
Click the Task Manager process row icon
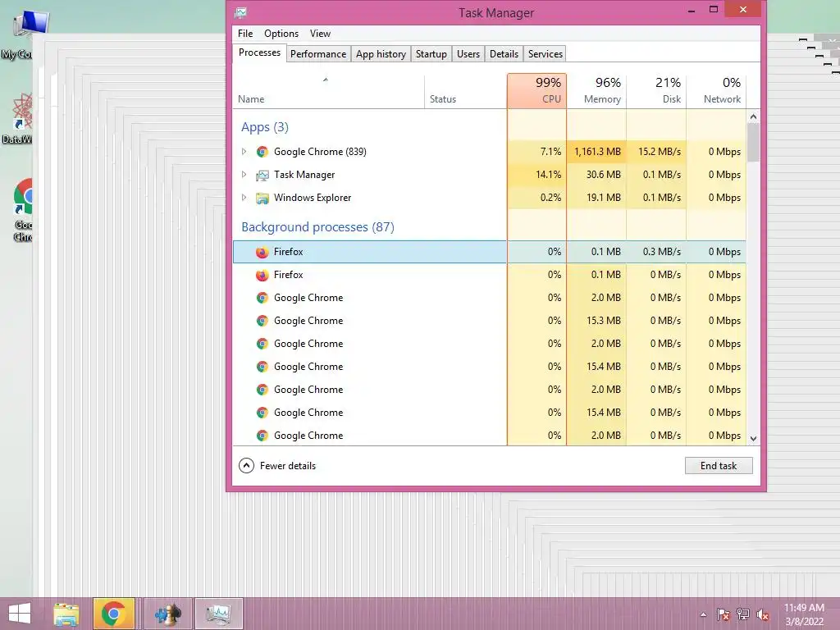pyautogui.click(x=262, y=176)
